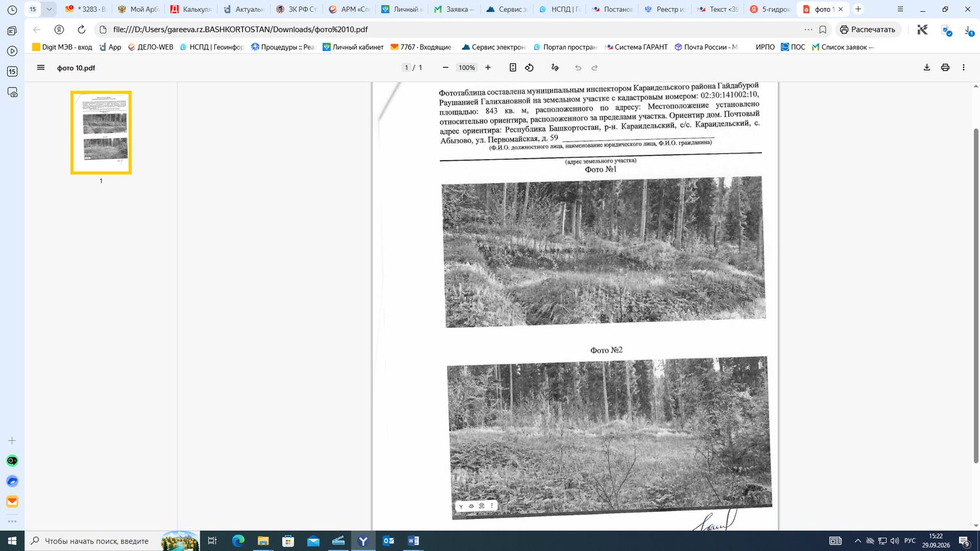This screenshot has width=980, height=551.
Task: Go back with the browser back arrow
Action: (37, 29)
